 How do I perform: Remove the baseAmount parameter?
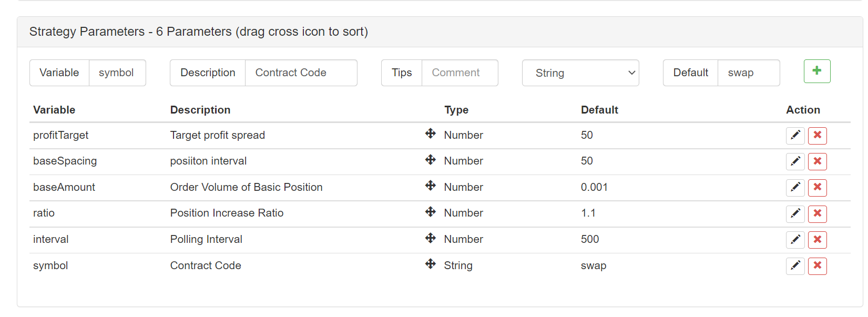[817, 188]
